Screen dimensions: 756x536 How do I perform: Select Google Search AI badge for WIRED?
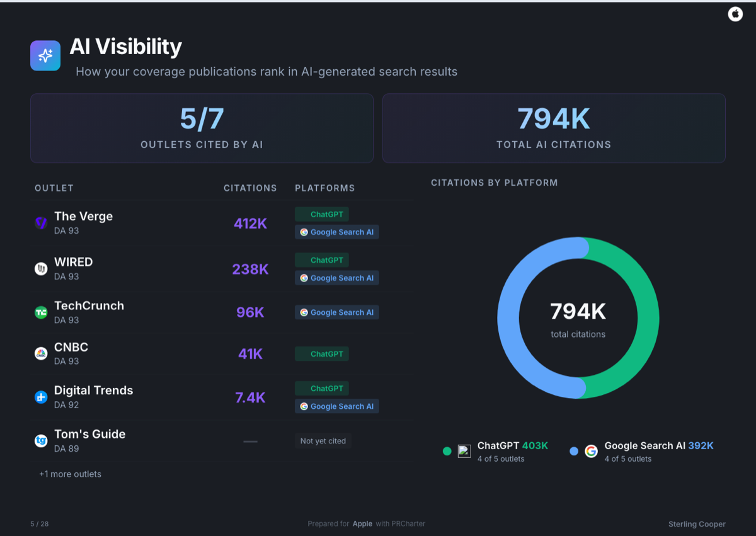tap(337, 278)
